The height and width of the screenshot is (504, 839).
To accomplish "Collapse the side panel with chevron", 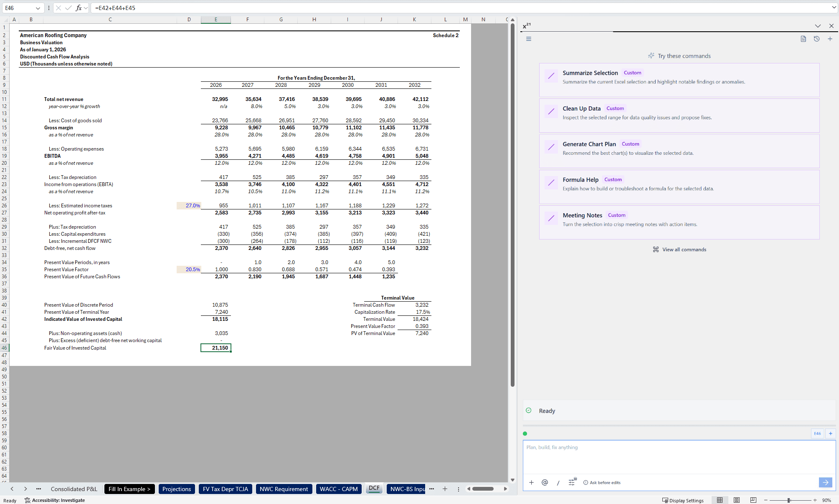I will click(x=817, y=26).
